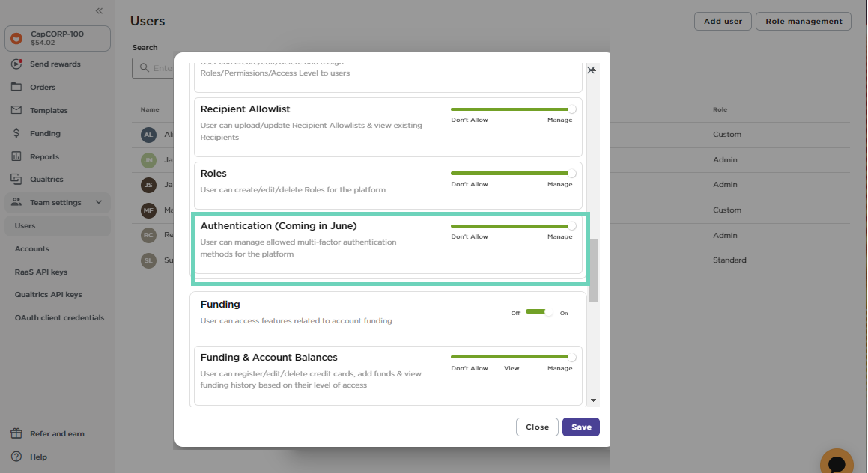Click the search magnifier icon

click(145, 67)
